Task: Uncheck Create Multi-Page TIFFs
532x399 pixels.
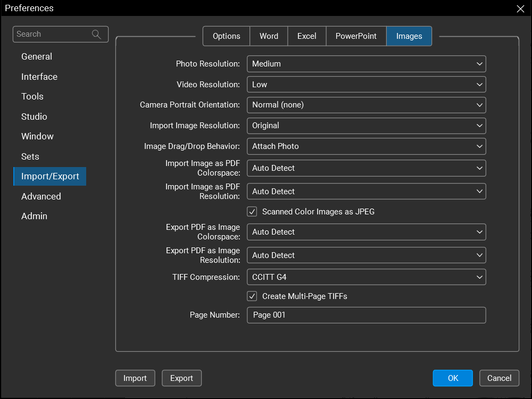Action: (x=252, y=296)
